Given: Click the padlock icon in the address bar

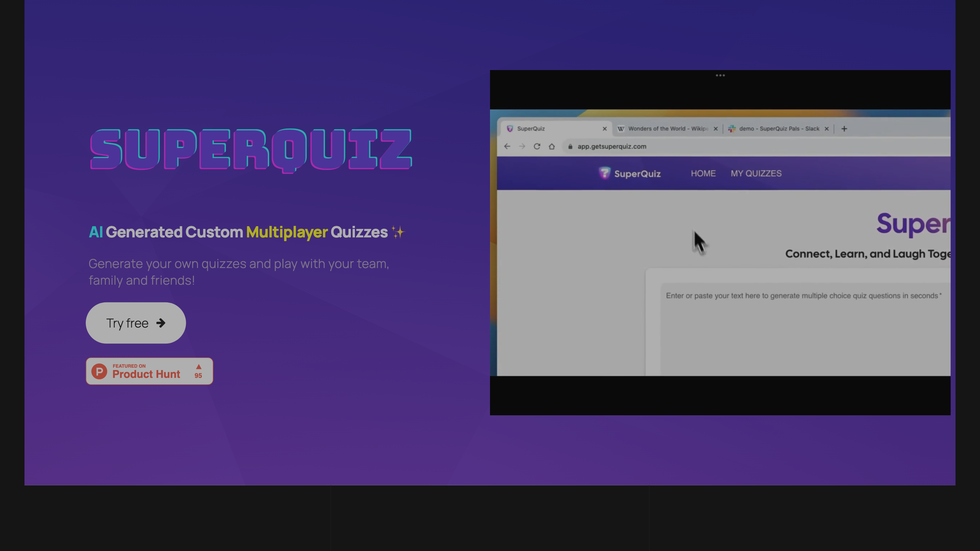Looking at the screenshot, I should click(x=570, y=146).
